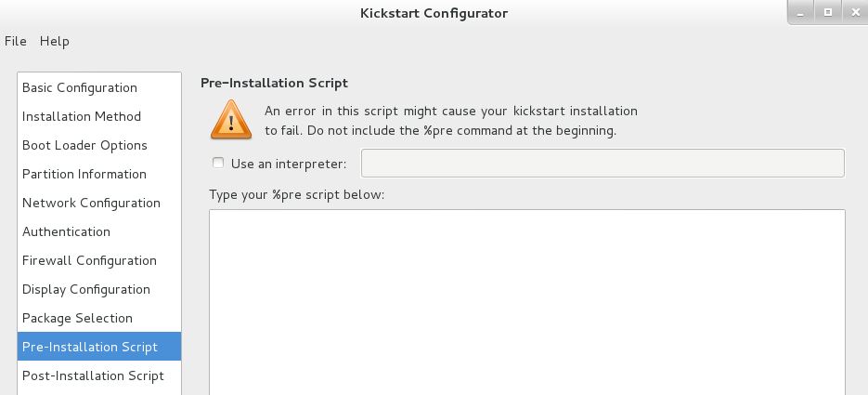
Task: Select the highlighted Pre-Installation Script entry
Action: point(99,347)
